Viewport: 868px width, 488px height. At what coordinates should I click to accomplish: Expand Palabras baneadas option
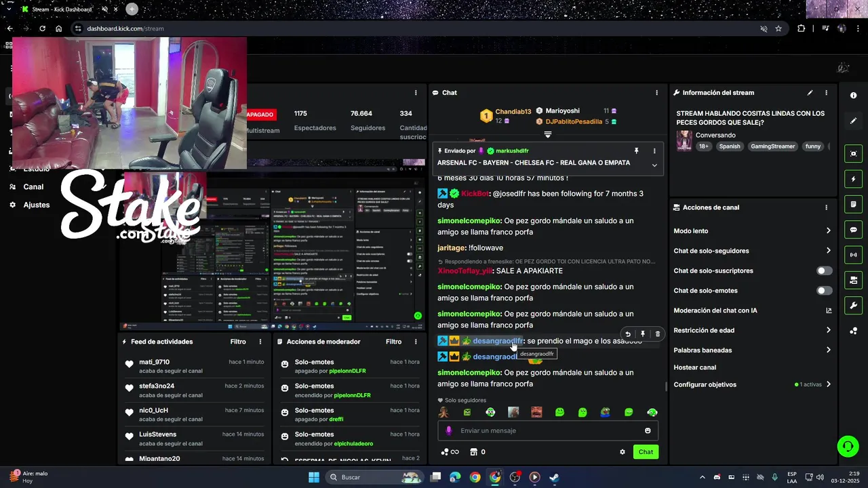828,350
